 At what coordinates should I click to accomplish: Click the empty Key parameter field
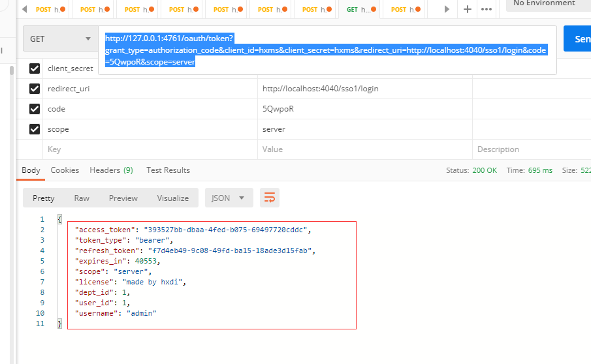coord(150,149)
